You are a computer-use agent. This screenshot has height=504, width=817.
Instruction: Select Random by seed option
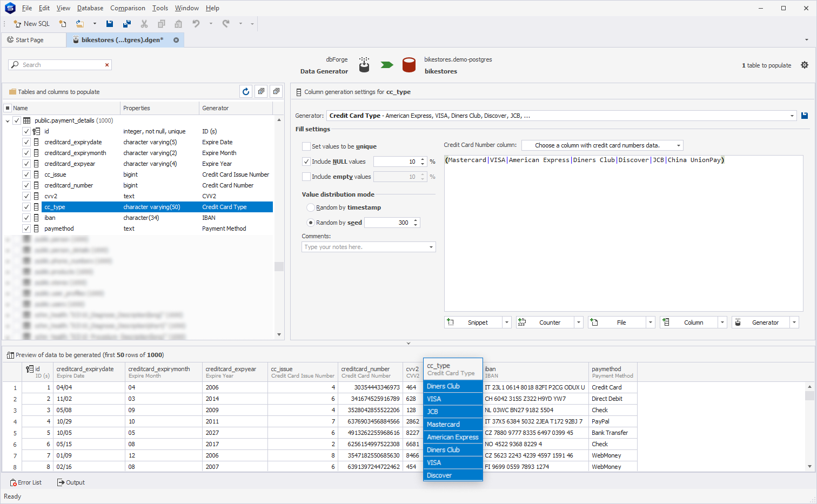310,223
